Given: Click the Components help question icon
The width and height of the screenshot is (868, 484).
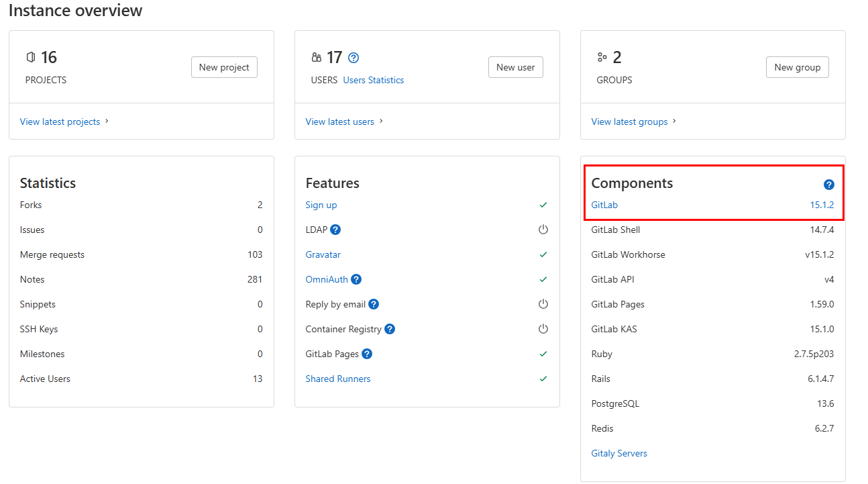Looking at the screenshot, I should (829, 185).
